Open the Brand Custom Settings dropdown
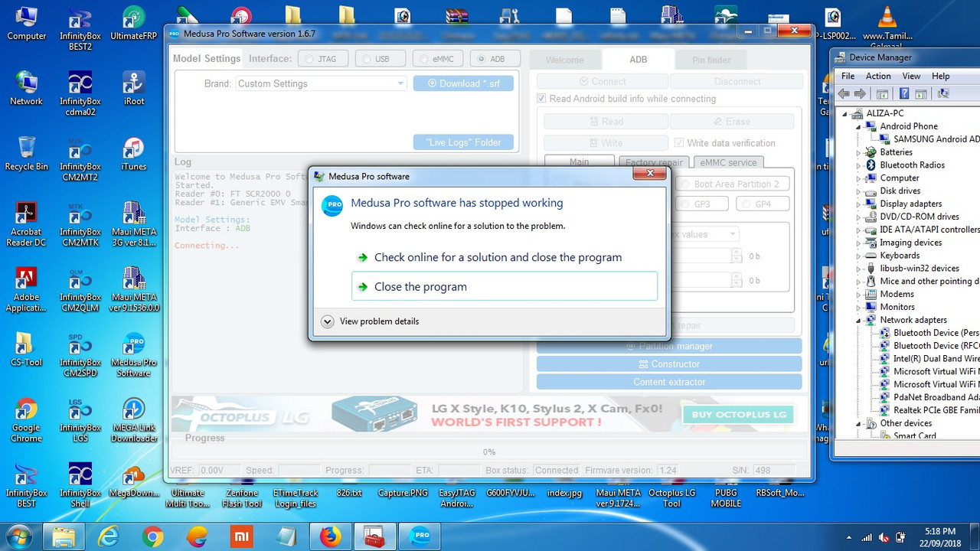The image size is (980, 551). (x=321, y=83)
